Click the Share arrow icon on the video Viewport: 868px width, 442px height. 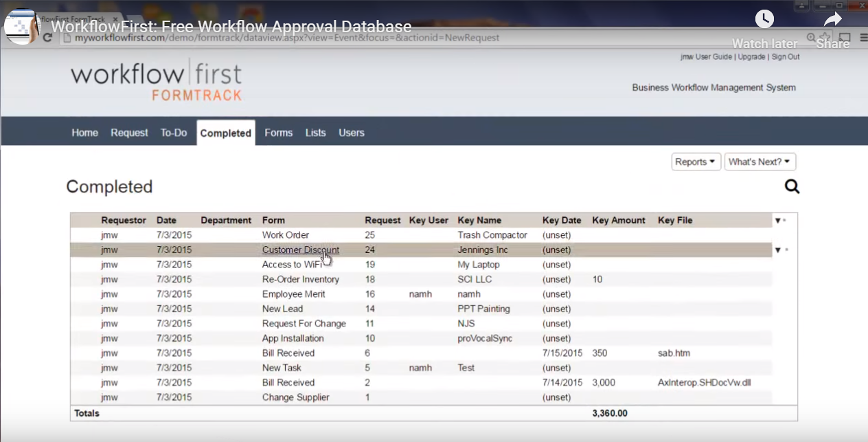pyautogui.click(x=832, y=19)
